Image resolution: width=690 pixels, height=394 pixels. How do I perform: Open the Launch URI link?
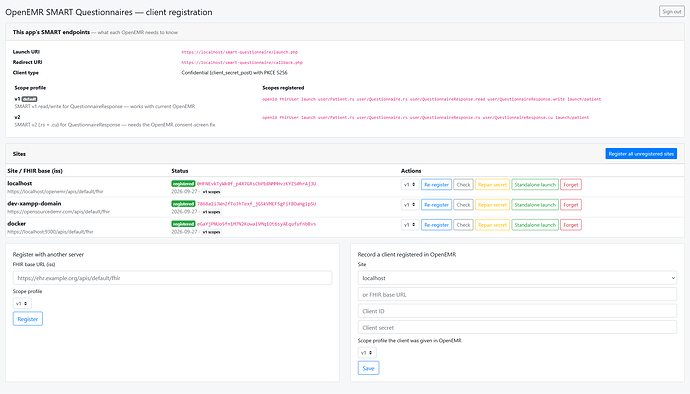tap(239, 52)
